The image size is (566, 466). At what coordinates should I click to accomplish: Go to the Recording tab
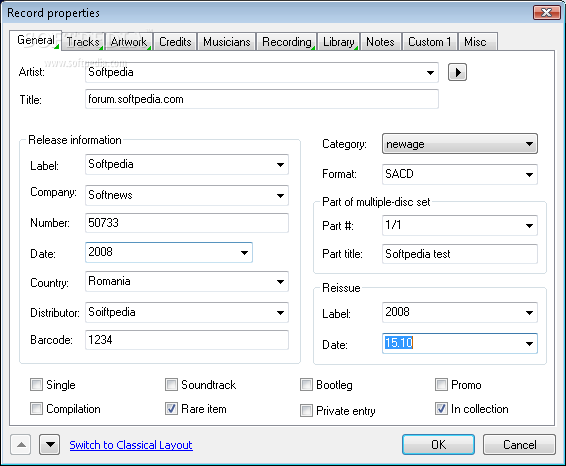click(287, 42)
